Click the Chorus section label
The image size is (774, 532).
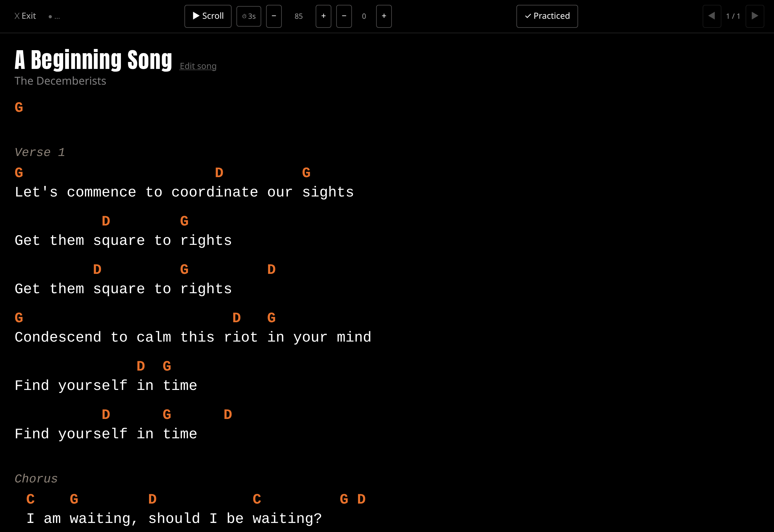point(36,479)
